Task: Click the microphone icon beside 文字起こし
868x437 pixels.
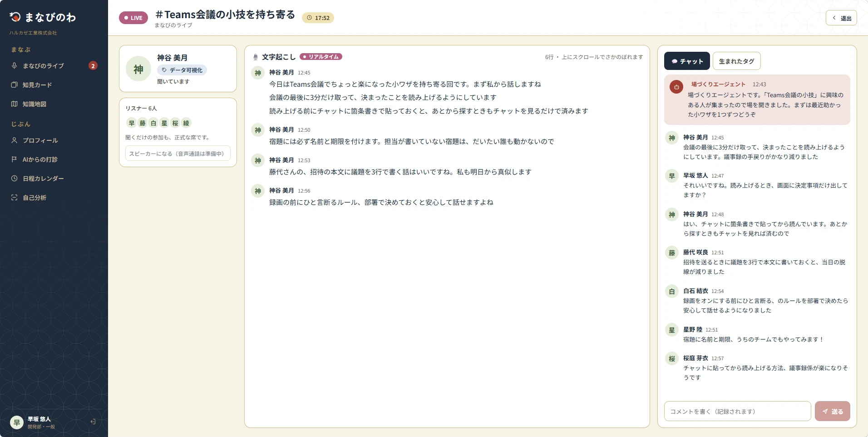Action: (256, 57)
